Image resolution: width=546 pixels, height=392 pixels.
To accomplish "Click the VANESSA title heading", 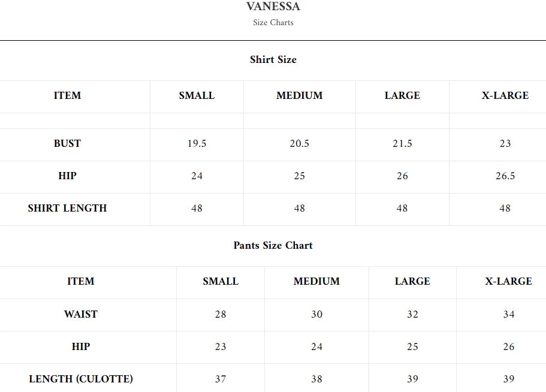I will (273, 7).
